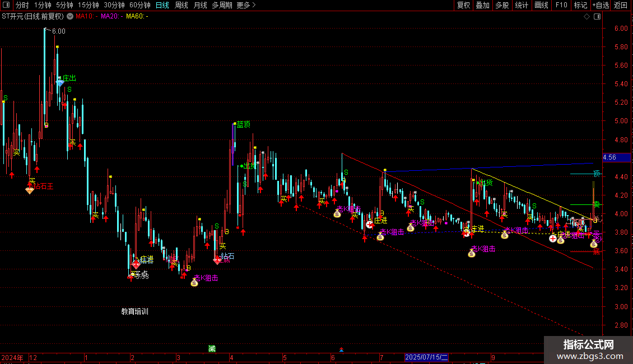Click the red plus circle near 庄进 in July
The image size is (633, 364).
point(370,225)
